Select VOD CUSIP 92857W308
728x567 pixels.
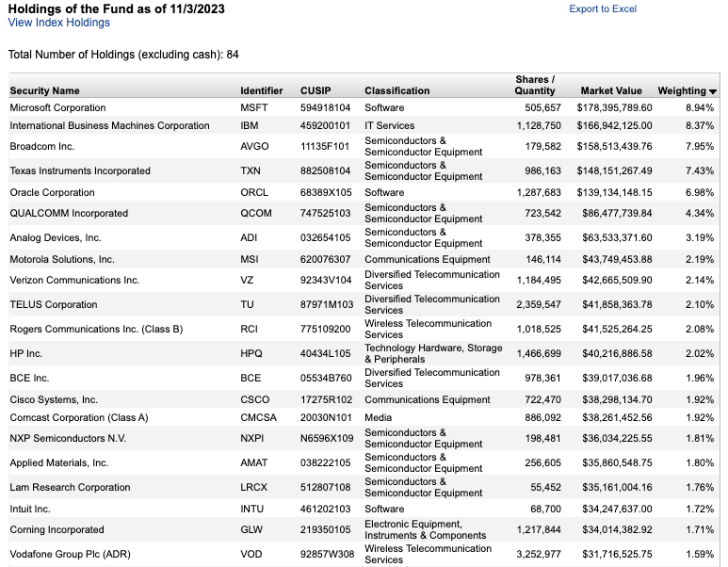pos(327,555)
